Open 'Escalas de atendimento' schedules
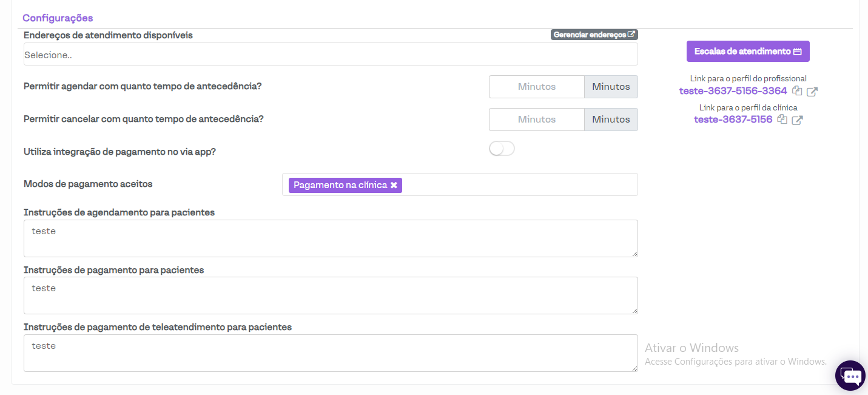Image resolution: width=868 pixels, height=395 pixels. point(747,52)
